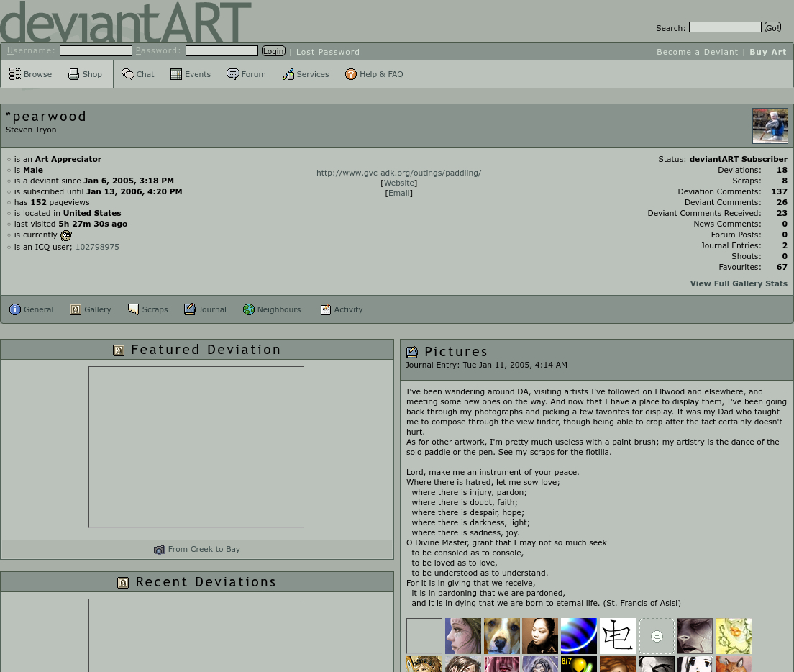This screenshot has height=672, width=794.
Task: Click the Deviations count 18
Action: [782, 170]
